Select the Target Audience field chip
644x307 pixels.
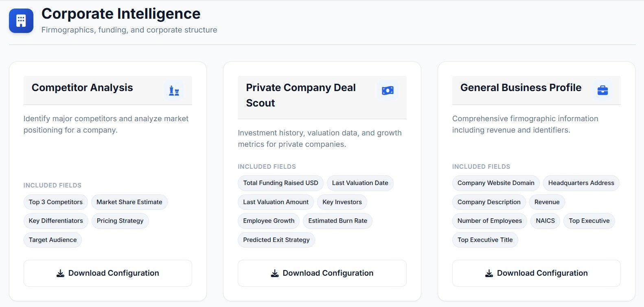52,240
